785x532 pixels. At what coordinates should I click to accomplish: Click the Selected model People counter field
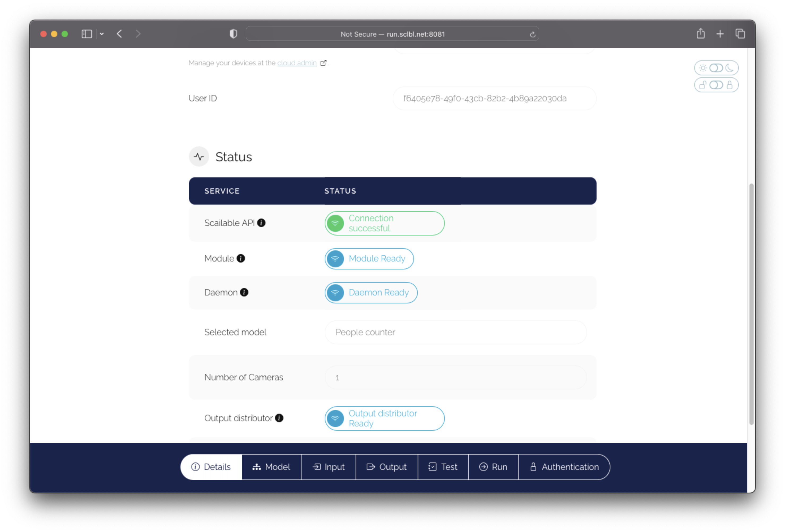point(456,332)
